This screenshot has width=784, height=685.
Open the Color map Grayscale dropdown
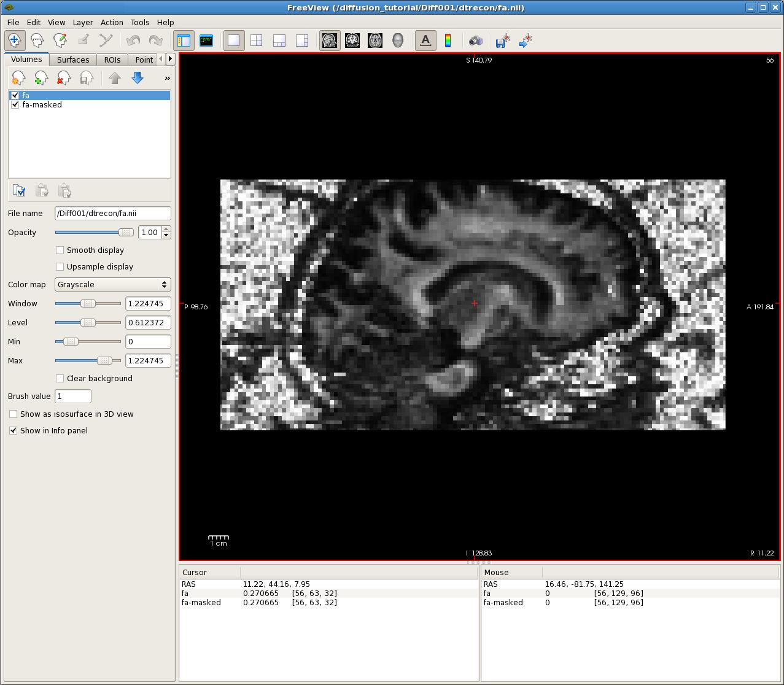112,285
